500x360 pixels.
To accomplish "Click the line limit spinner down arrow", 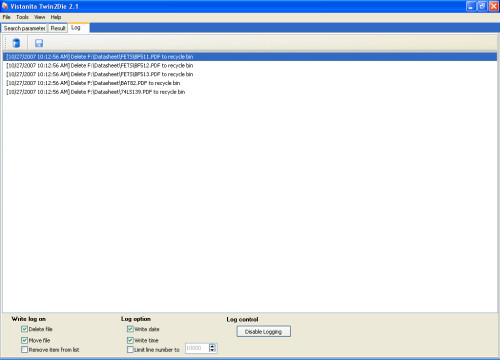I will coord(212,350).
